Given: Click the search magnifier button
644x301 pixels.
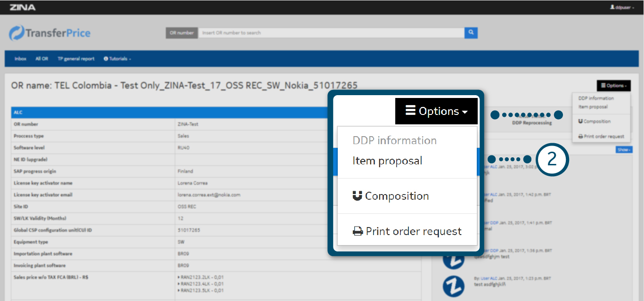Looking at the screenshot, I should tap(471, 33).
